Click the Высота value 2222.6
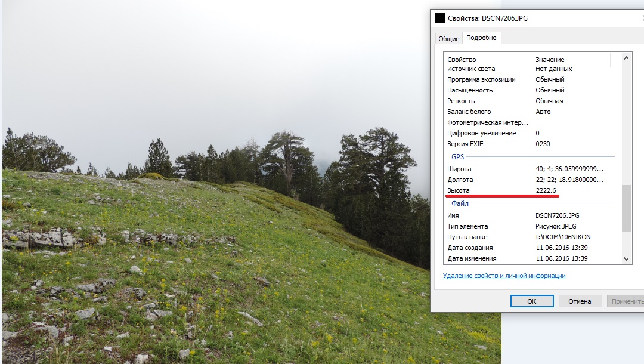This screenshot has height=364, width=644. (546, 190)
